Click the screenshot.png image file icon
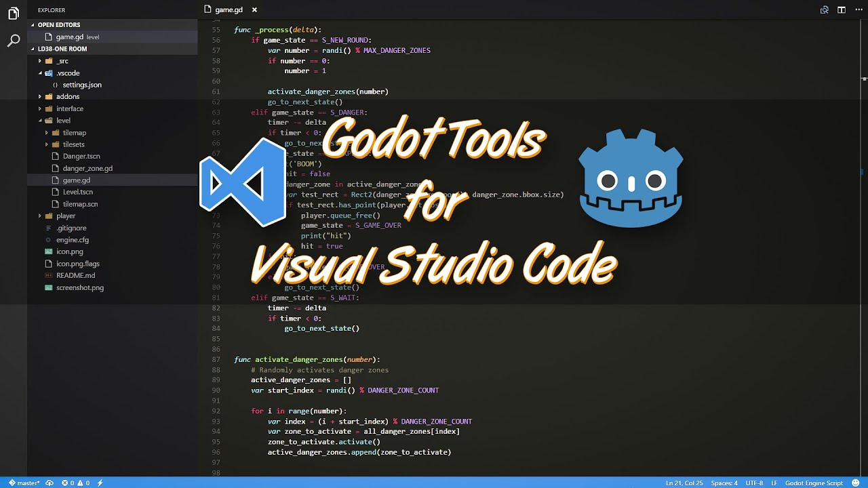This screenshot has width=868, height=488. pyautogui.click(x=48, y=287)
